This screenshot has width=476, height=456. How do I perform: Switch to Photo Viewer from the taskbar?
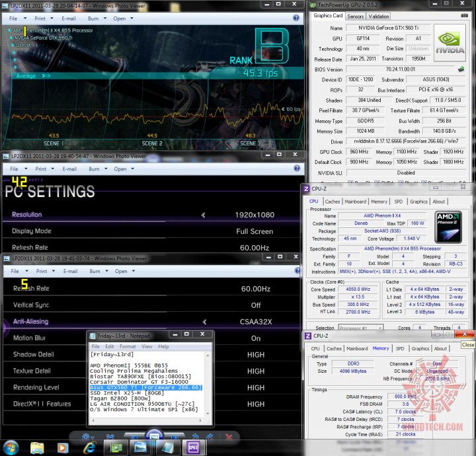pos(140,448)
